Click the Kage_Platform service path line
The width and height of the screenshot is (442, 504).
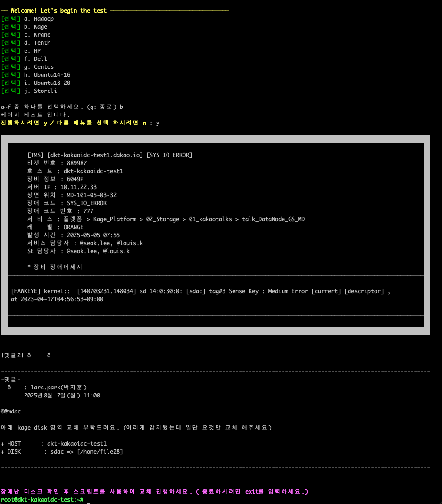[x=166, y=219]
